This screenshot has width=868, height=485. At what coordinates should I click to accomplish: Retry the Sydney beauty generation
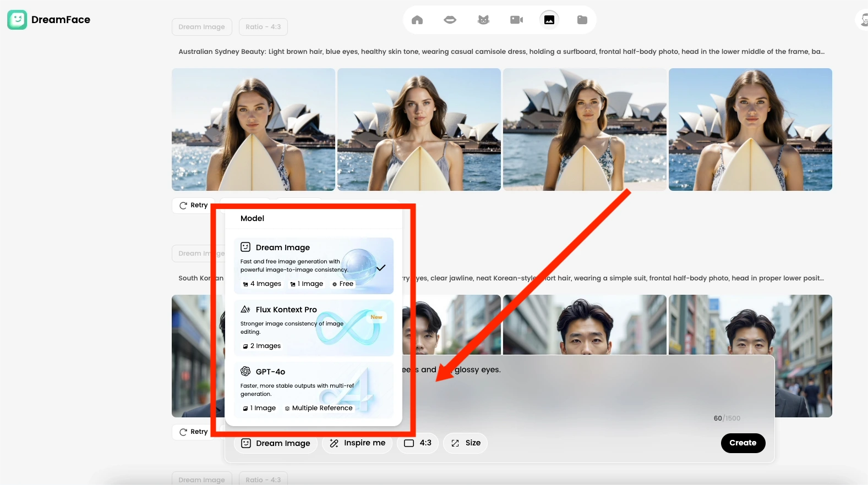click(194, 205)
